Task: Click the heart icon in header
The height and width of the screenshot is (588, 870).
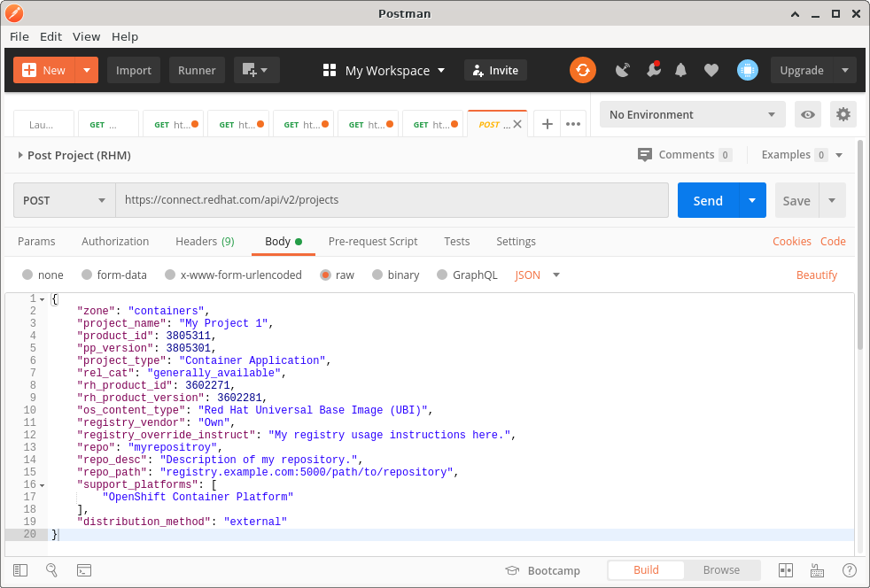Action: pyautogui.click(x=711, y=71)
